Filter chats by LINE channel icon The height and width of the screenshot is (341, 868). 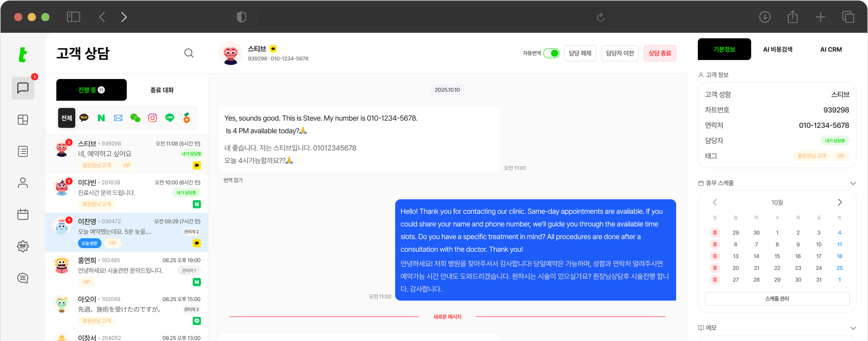(x=170, y=118)
